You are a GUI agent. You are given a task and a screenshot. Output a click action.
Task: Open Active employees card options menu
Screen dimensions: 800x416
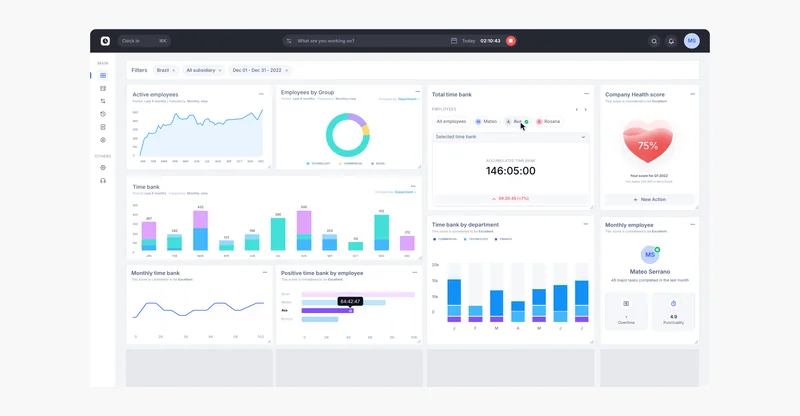(261, 94)
